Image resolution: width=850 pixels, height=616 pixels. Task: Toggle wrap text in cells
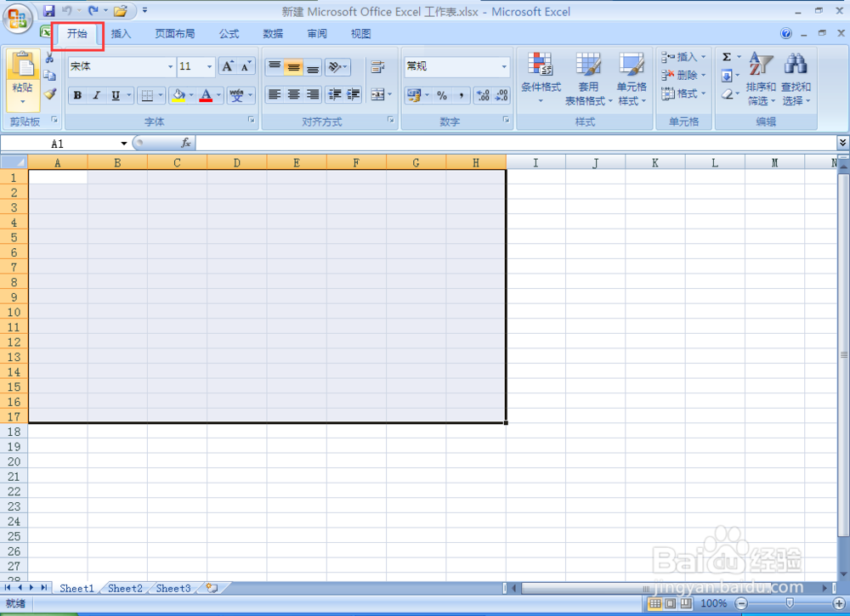pyautogui.click(x=378, y=67)
